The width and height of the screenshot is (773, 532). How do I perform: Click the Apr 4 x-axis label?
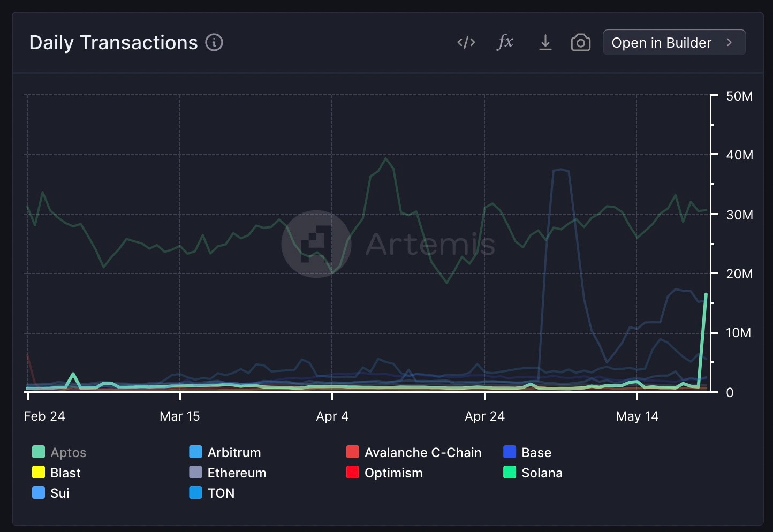pyautogui.click(x=332, y=416)
